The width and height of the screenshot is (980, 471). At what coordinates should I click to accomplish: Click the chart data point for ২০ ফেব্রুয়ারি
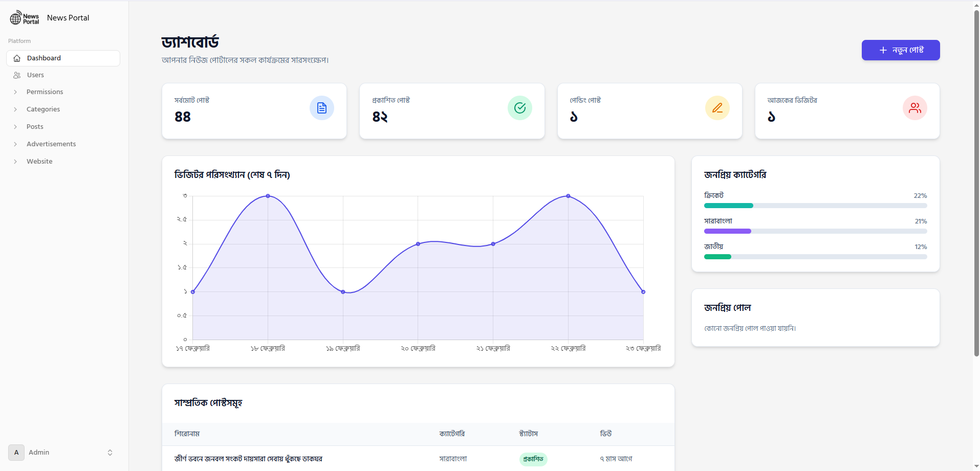click(418, 244)
